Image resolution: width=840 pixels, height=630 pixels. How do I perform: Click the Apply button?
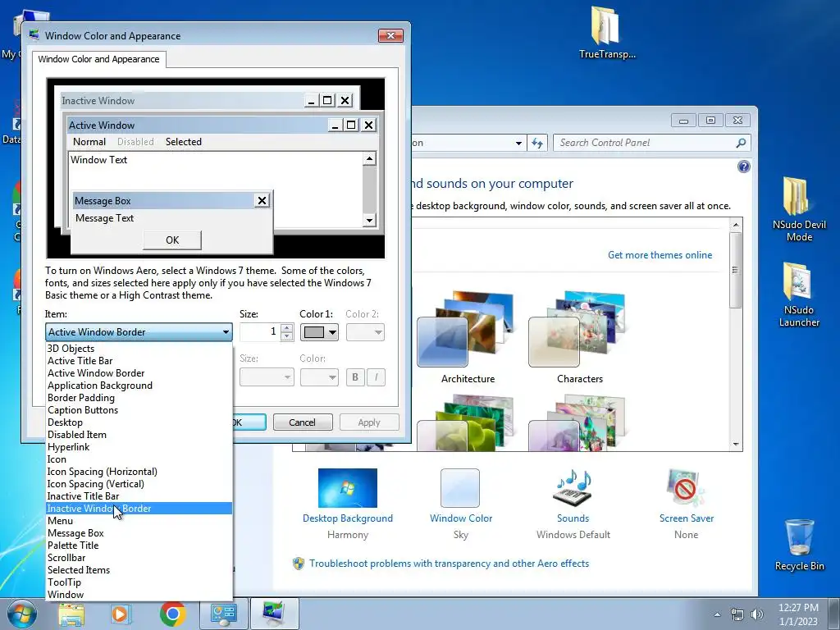(369, 422)
